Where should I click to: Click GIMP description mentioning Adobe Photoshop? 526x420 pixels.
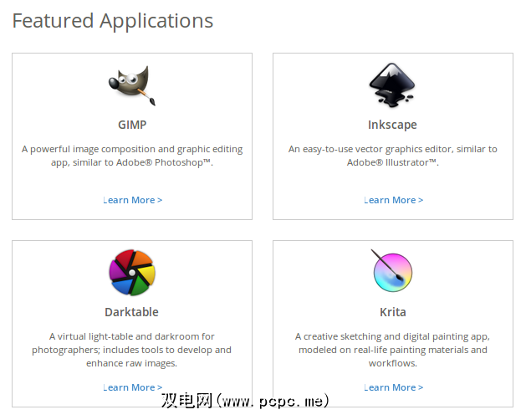[132, 156]
